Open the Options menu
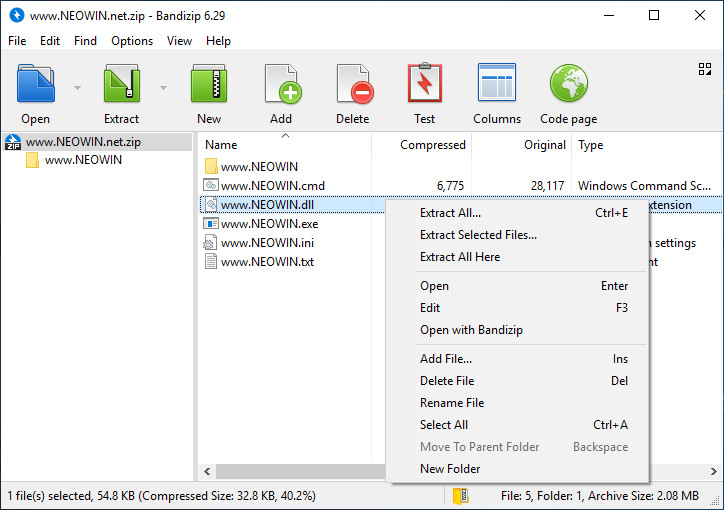Viewport: 724px width, 510px height. [x=132, y=41]
